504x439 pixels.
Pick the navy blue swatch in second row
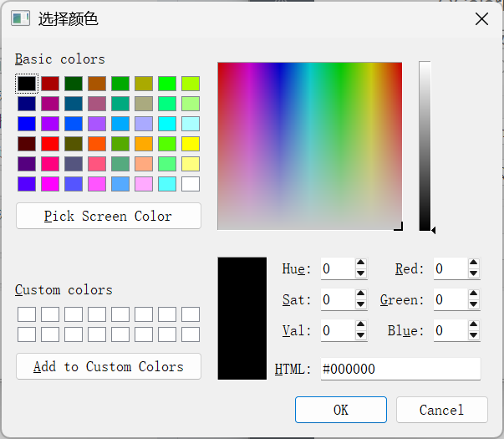click(x=27, y=104)
